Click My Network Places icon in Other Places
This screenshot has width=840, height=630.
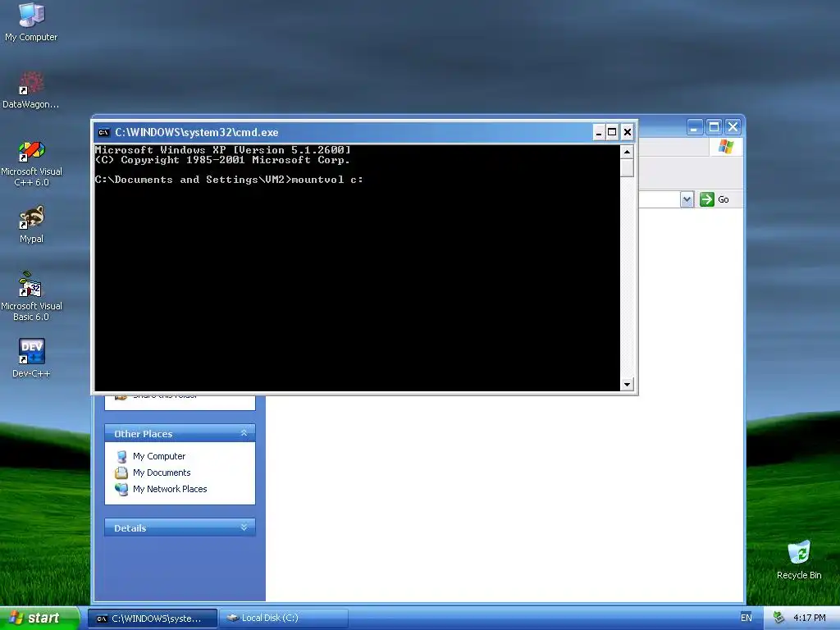tap(121, 489)
